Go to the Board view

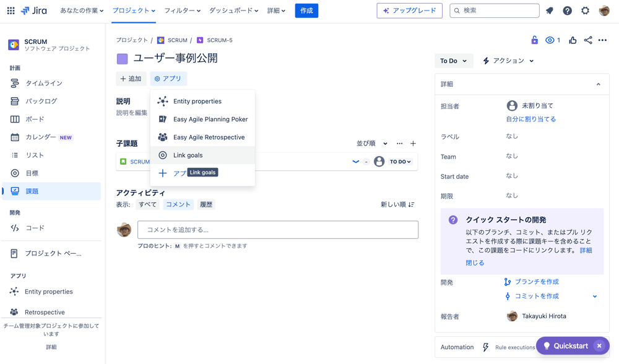(x=51, y=119)
